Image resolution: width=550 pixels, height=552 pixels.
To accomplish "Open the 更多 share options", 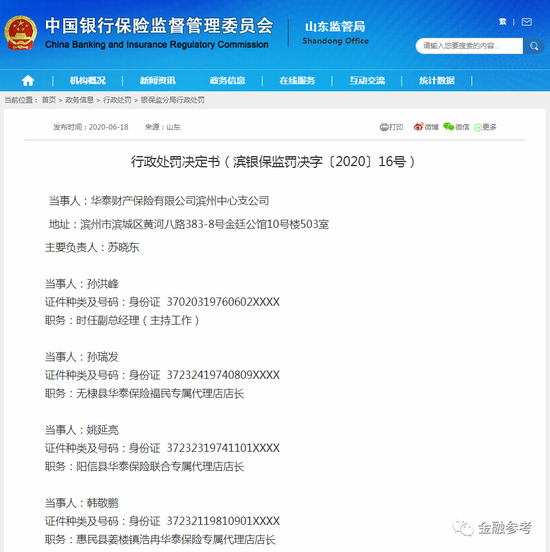I will tap(485, 127).
